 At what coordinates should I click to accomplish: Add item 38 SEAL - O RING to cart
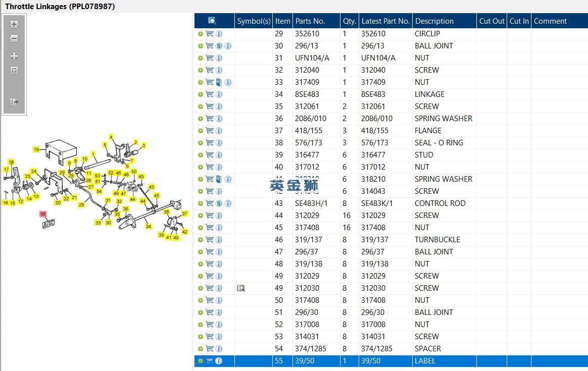coord(210,143)
